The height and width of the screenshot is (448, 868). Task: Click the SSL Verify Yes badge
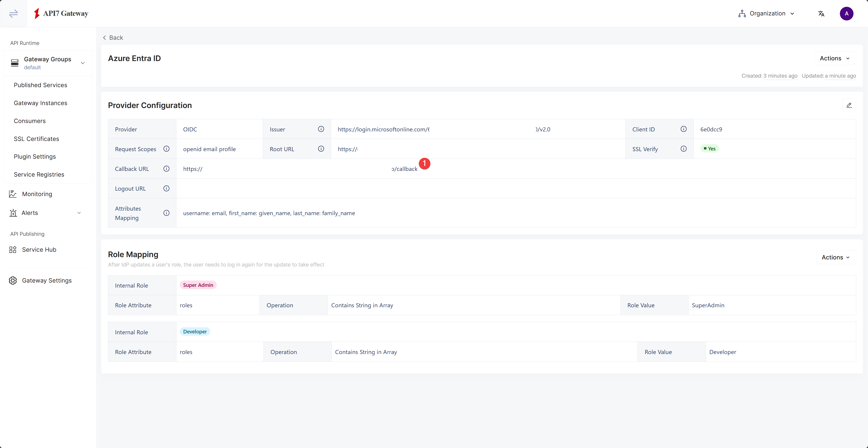pyautogui.click(x=709, y=149)
